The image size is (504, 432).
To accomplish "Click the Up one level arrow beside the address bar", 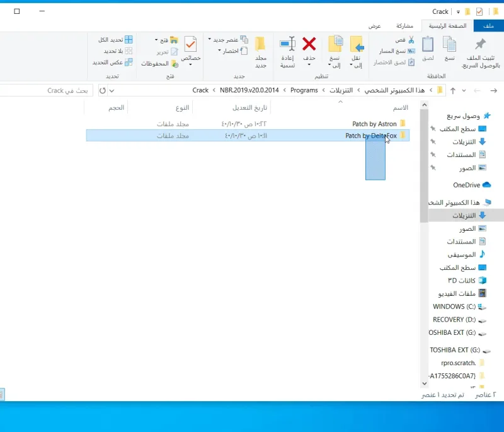I will pyautogui.click(x=453, y=91).
